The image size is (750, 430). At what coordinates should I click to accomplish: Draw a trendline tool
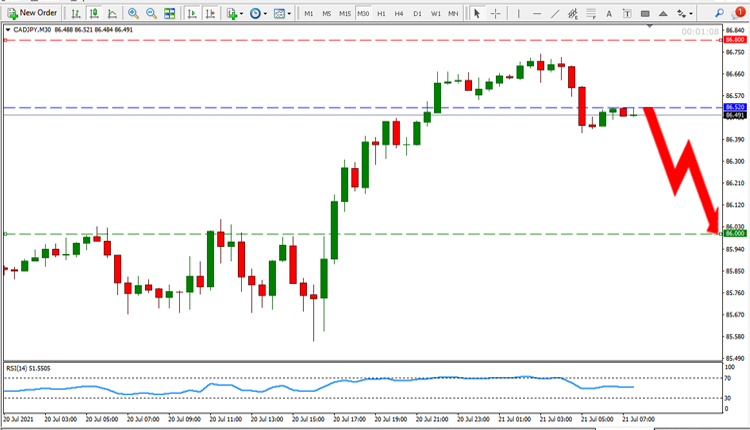pos(555,13)
